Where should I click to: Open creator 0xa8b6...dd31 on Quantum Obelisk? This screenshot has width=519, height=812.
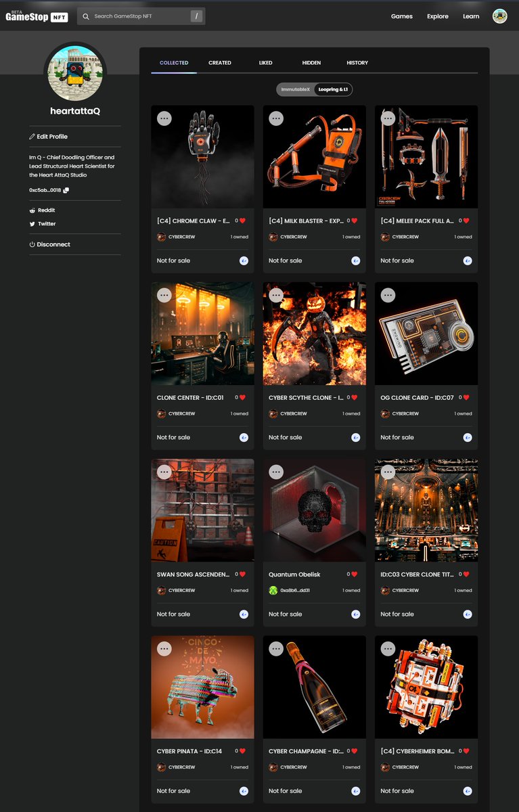coord(290,591)
